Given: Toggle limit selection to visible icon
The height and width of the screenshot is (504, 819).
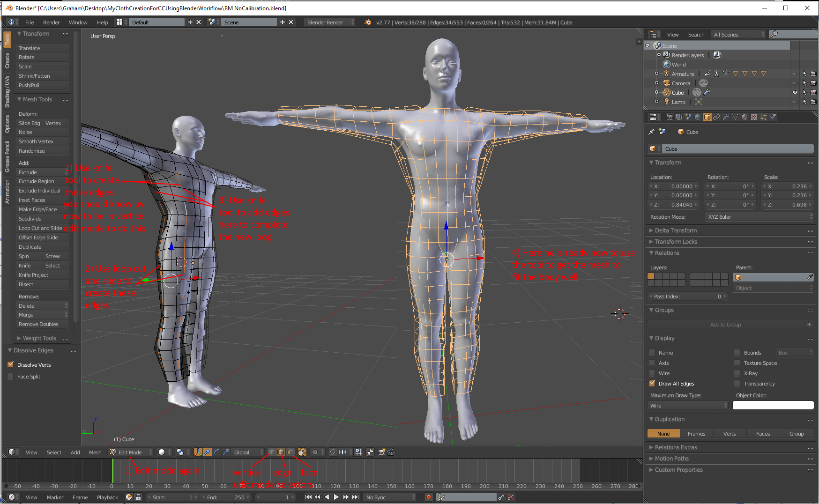Looking at the screenshot, I should point(302,452).
